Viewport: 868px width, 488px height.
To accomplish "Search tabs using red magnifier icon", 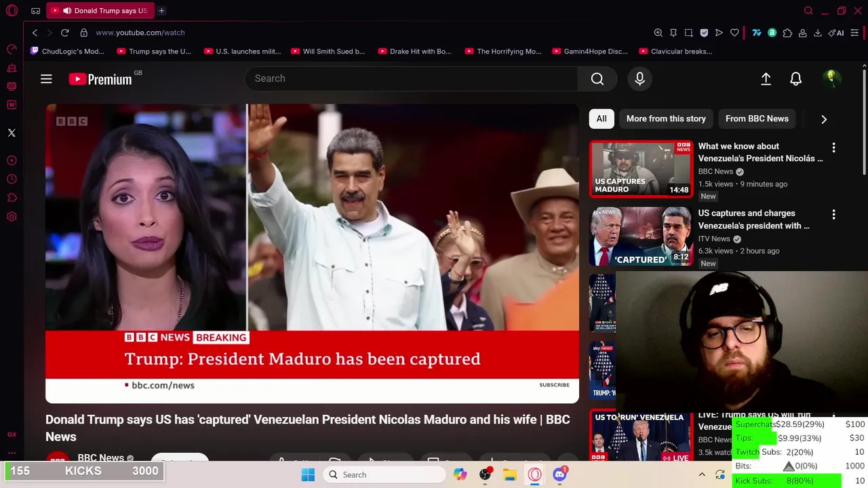I will pyautogui.click(x=808, y=11).
